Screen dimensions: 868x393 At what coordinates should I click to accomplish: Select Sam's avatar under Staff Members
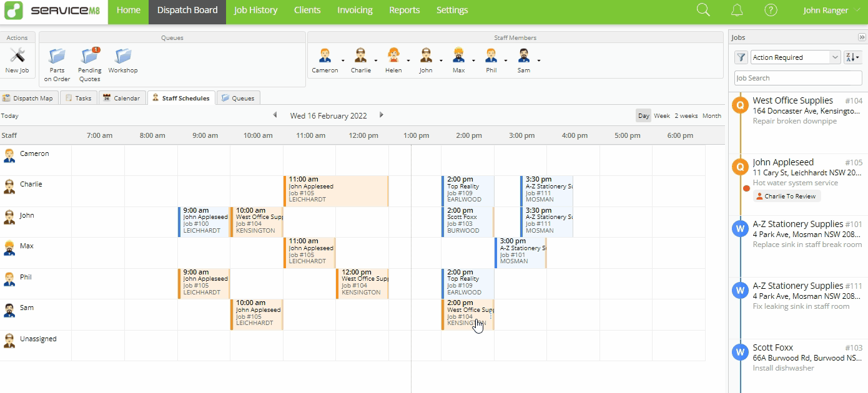[525, 56]
